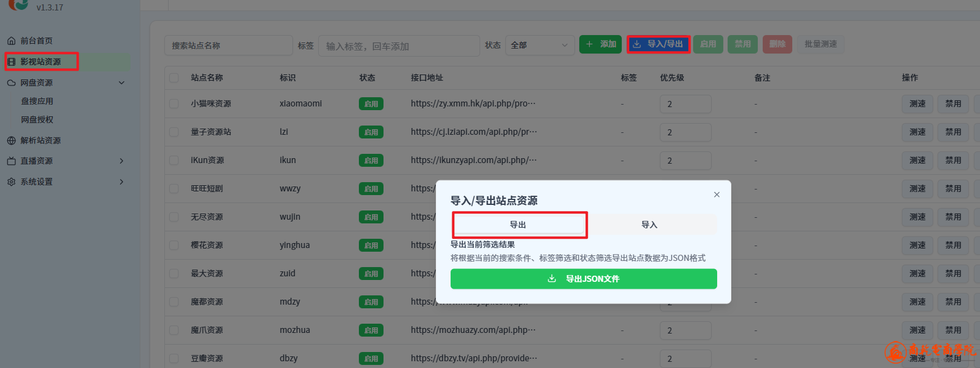Collapse the 网盘资源 menu chevron
The width and height of the screenshot is (980, 368).
pyautogui.click(x=121, y=82)
